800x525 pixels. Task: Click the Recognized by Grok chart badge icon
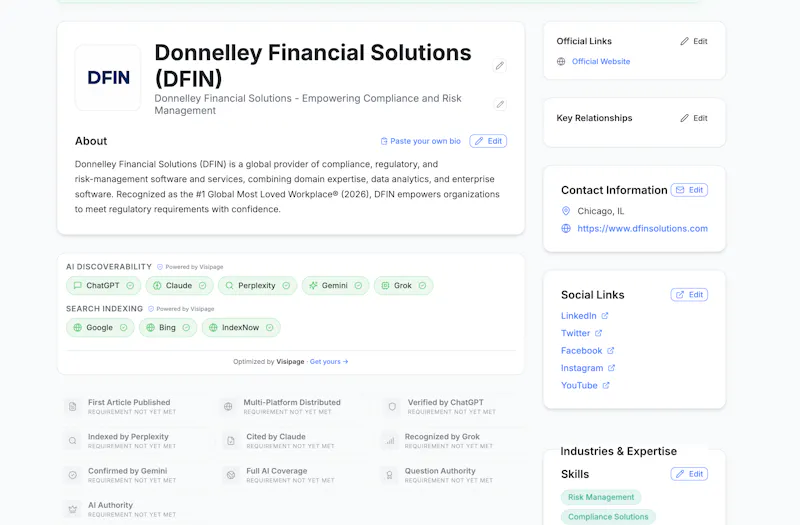[x=390, y=441]
